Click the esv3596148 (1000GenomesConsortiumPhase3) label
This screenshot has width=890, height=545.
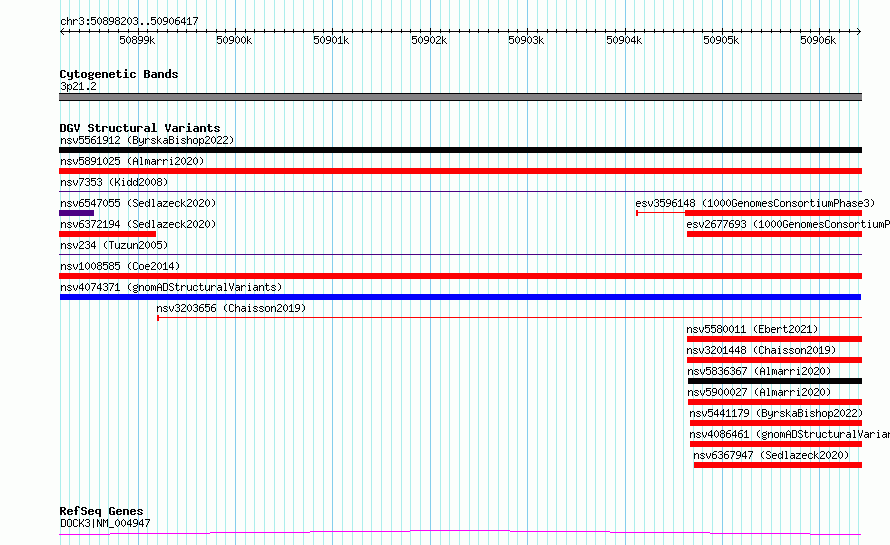[755, 203]
